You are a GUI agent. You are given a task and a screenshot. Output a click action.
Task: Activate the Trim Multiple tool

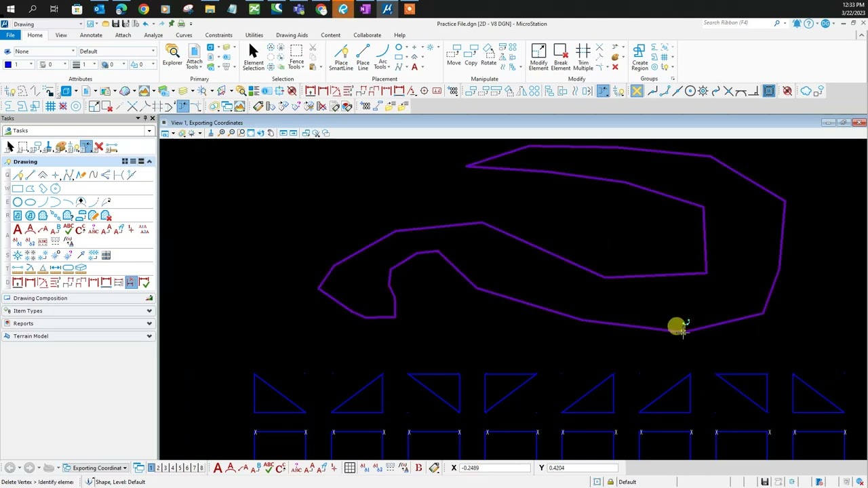pos(583,58)
